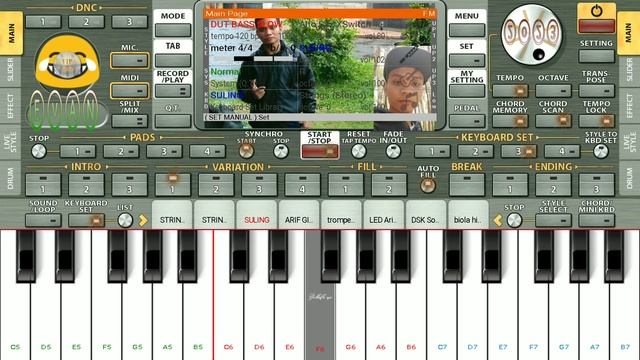Tap the Transpose button
Screen dimensions: 640x360
[x=596, y=91]
